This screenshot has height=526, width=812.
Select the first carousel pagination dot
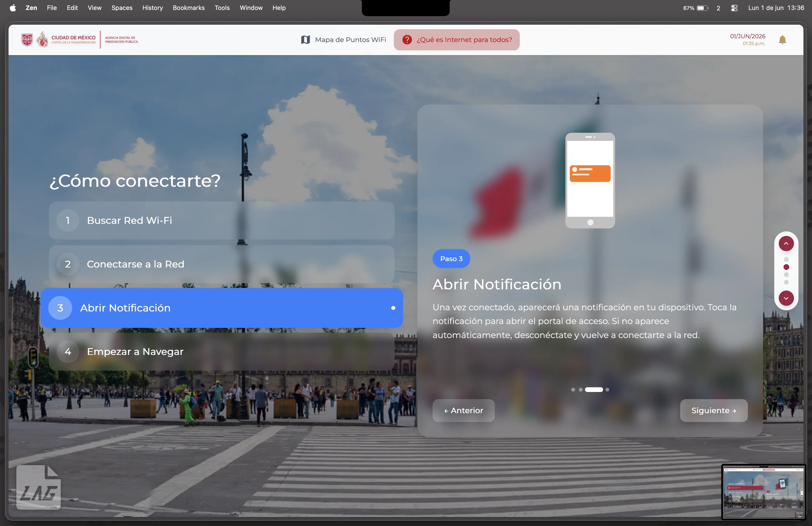(573, 390)
